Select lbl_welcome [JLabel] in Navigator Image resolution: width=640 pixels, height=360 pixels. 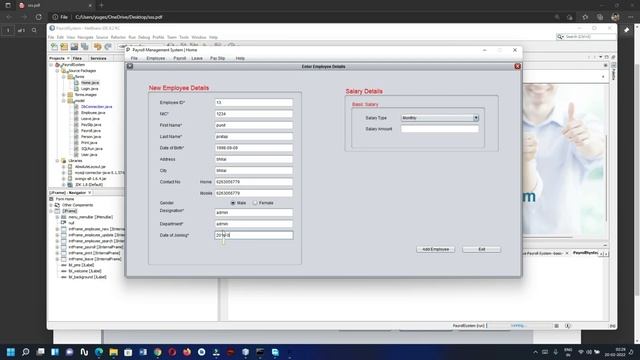[x=84, y=271]
